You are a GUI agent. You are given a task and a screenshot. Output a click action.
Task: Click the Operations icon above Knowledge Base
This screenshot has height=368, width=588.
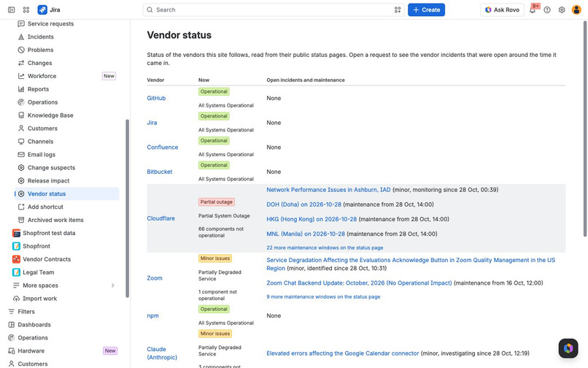[x=21, y=102]
